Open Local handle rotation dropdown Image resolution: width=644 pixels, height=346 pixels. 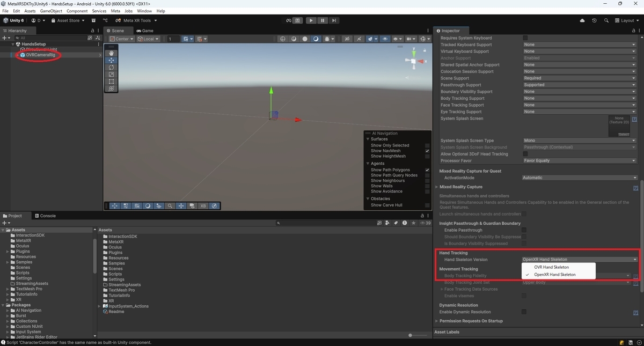[x=148, y=39]
